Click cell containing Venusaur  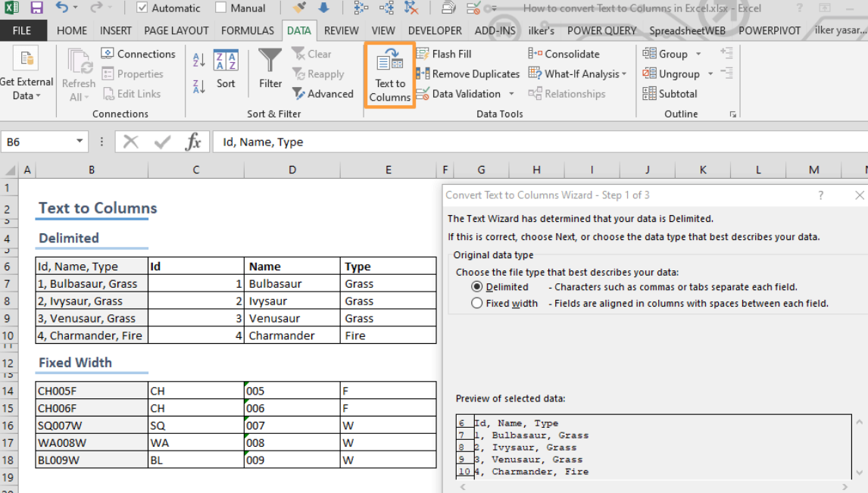(292, 318)
